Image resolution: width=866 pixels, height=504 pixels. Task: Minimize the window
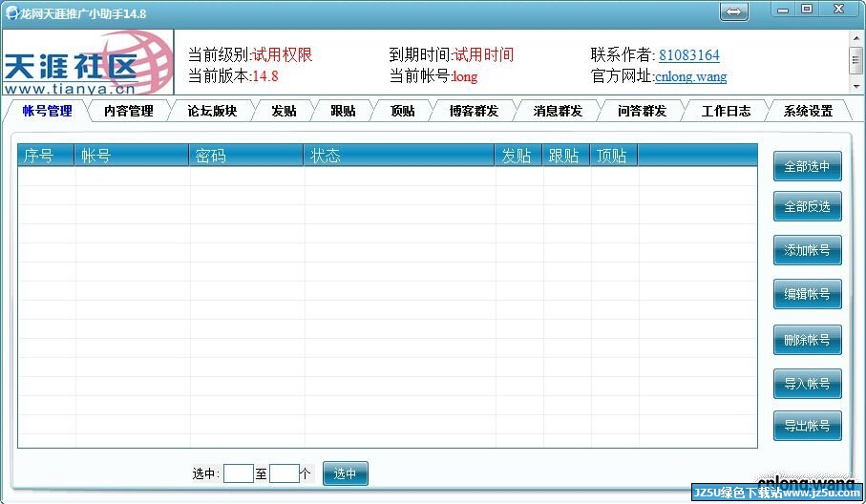[783, 10]
